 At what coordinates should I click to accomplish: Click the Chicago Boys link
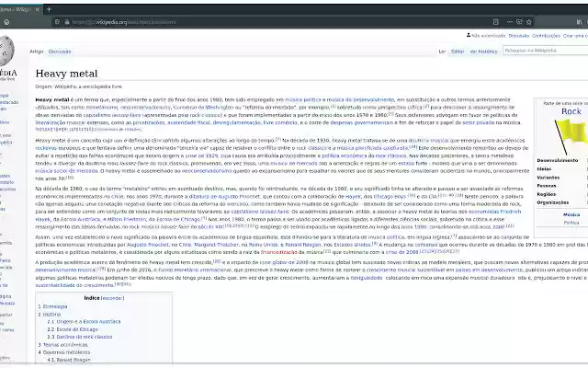pyautogui.click(x=390, y=196)
